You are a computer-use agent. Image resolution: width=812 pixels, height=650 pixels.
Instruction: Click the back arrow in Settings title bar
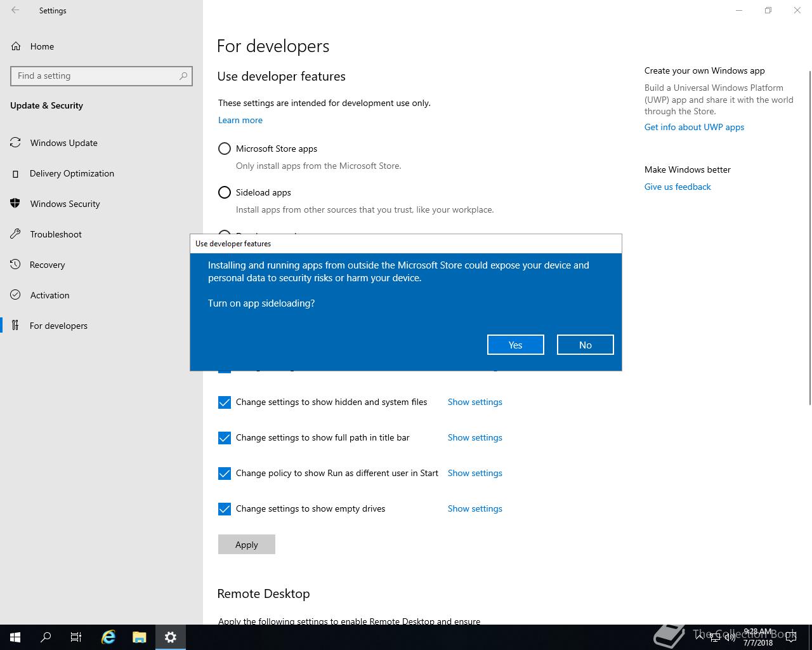[x=15, y=10]
